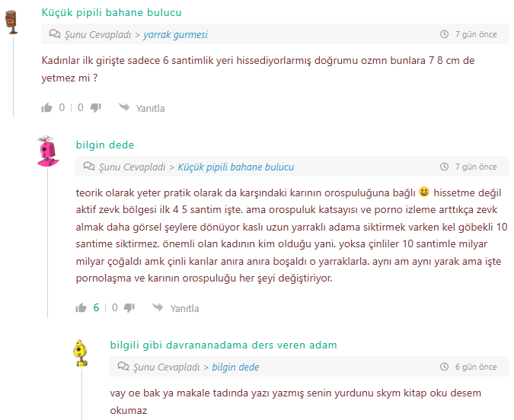The height and width of the screenshot is (420, 514).
Task: Click the 7 gün önce timestamp of bilgin dede
Action: (x=476, y=167)
